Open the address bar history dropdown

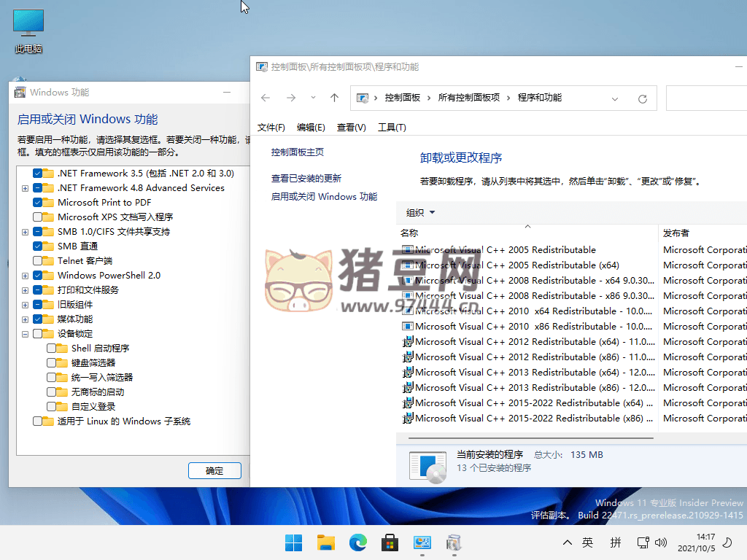[614, 99]
